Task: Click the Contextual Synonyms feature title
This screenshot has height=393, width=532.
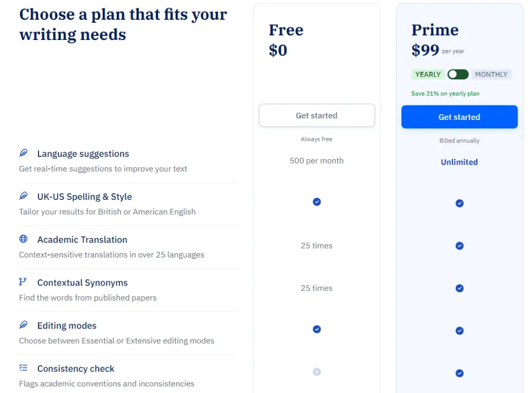Action: [x=83, y=283]
